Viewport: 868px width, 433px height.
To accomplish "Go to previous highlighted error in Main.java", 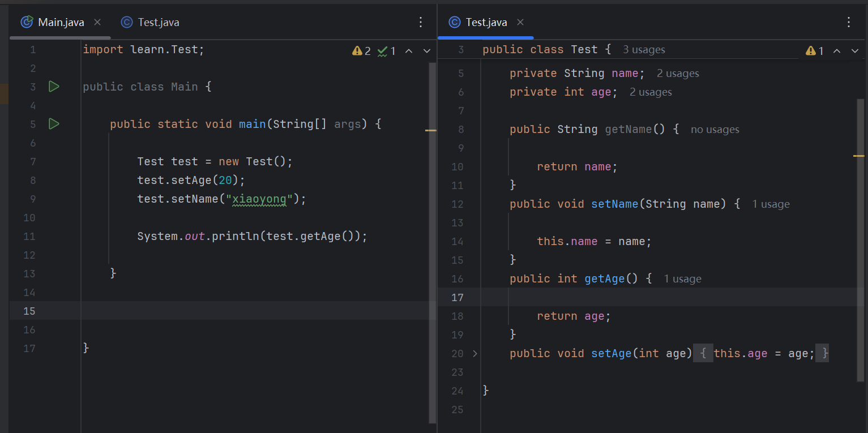I will [409, 51].
